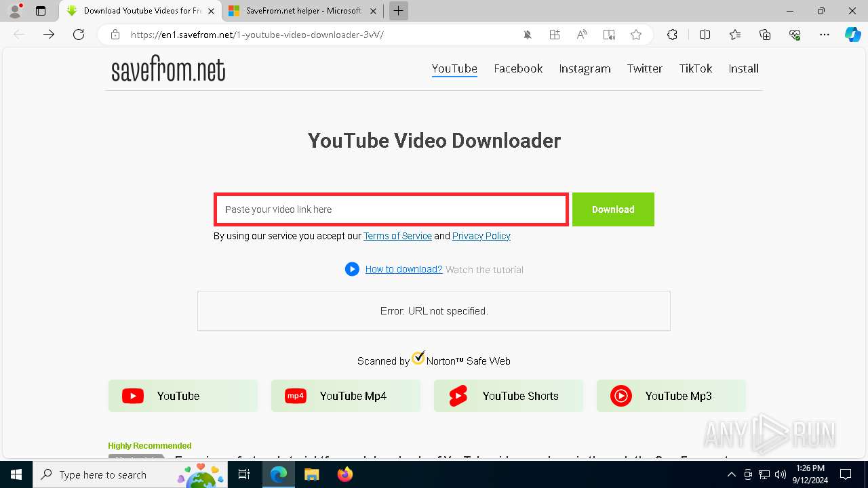
Task: Go back with the browser back arrow
Action: [x=19, y=35]
